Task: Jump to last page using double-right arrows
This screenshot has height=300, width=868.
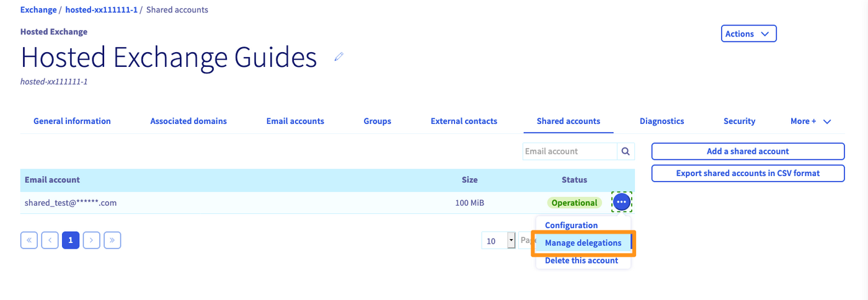Action: [x=112, y=240]
